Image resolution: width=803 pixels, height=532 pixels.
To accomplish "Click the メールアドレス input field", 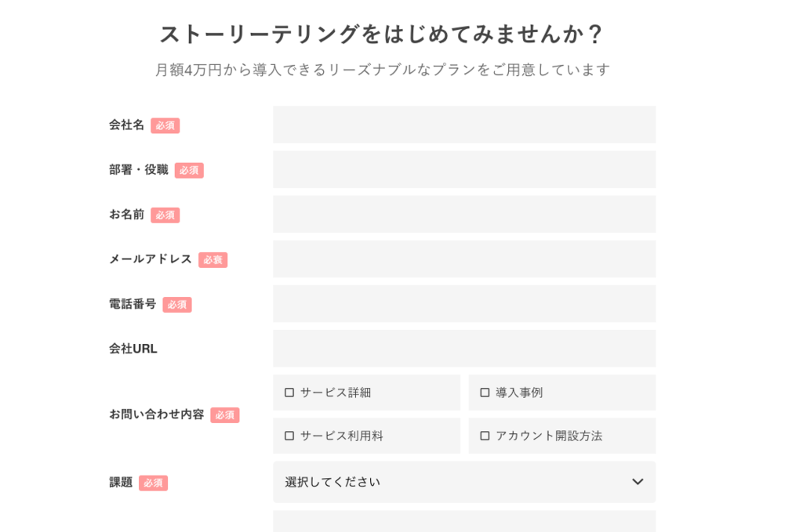I will coord(464,259).
